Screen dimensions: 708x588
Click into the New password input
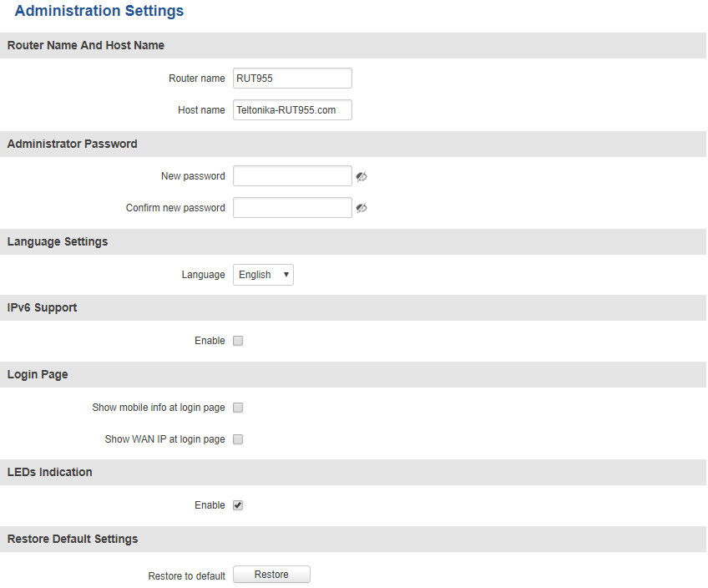(x=292, y=176)
